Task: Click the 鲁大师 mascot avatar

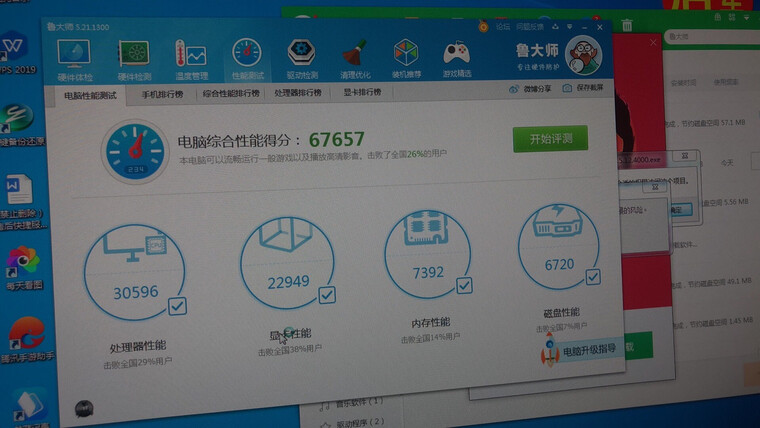Action: (x=584, y=55)
